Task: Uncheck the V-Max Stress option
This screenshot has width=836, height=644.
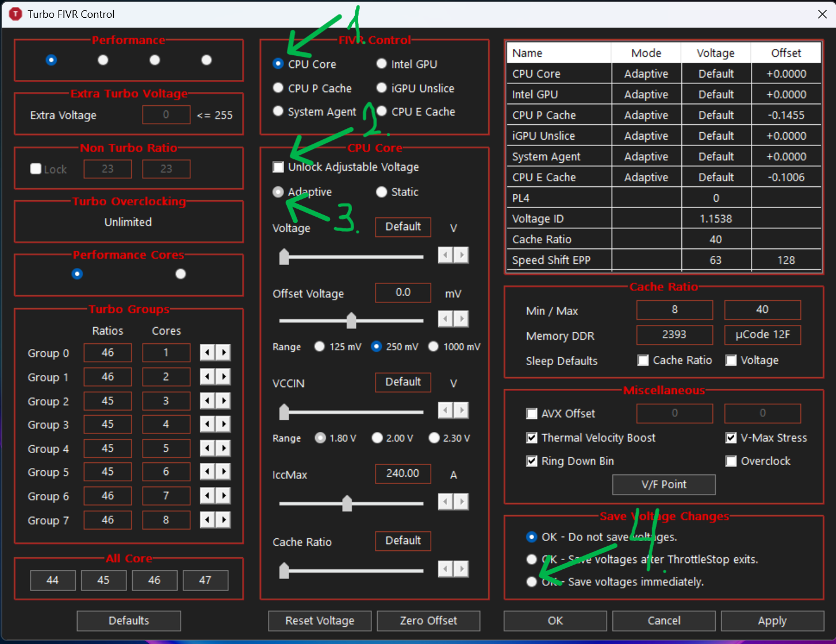Action: pos(731,438)
